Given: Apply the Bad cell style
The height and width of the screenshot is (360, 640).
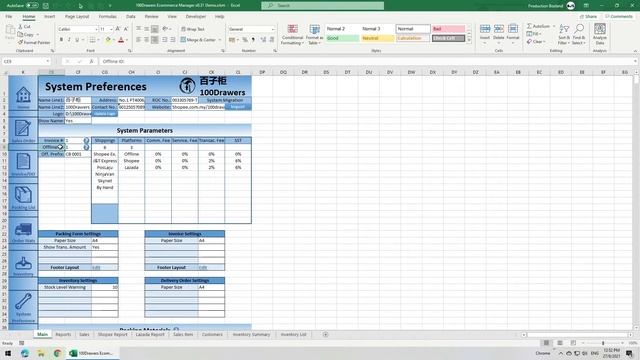Looking at the screenshot, I should point(448,29).
